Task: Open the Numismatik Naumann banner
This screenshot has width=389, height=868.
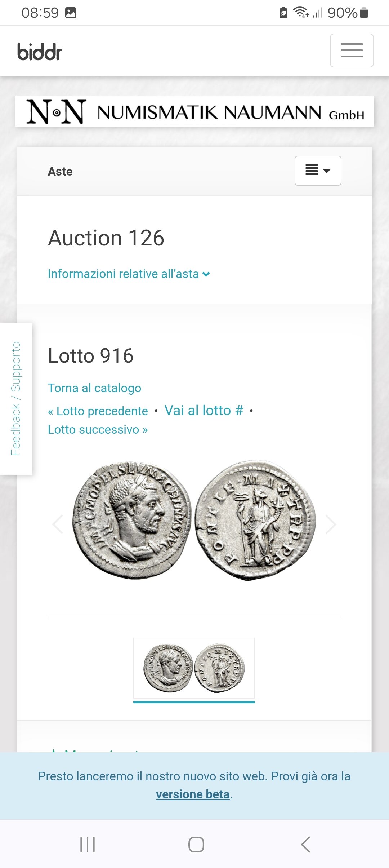Action: point(194,112)
